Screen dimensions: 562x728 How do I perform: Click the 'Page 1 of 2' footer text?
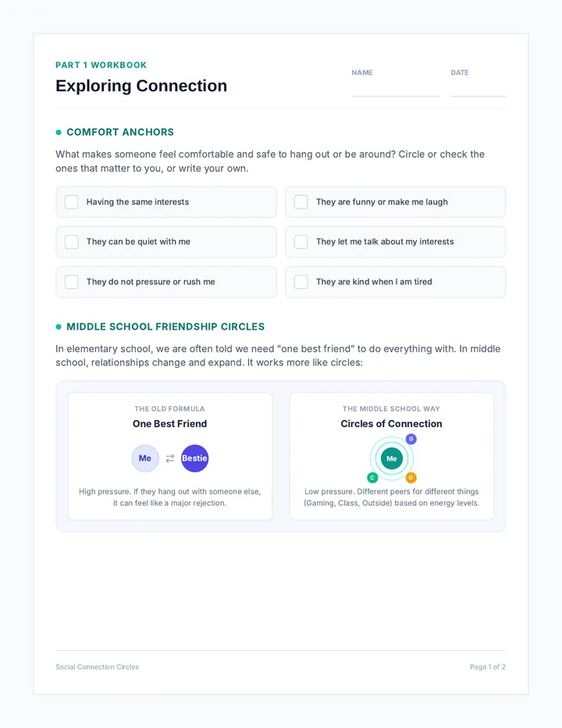(487, 667)
